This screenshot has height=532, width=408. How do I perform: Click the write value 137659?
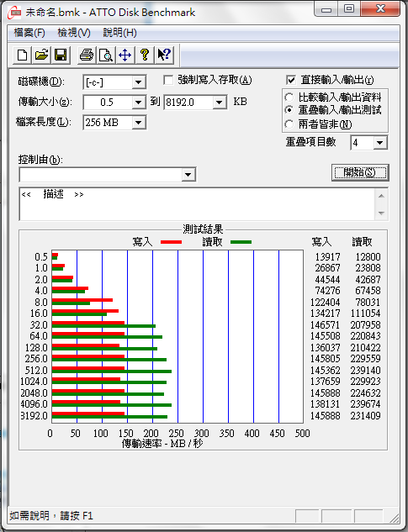tap(325, 381)
